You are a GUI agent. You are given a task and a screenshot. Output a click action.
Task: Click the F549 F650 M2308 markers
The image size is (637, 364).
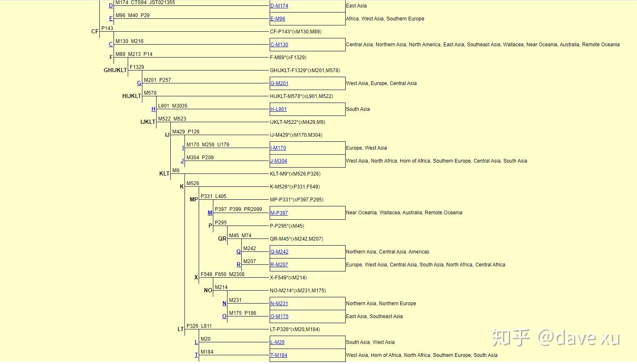222,274
